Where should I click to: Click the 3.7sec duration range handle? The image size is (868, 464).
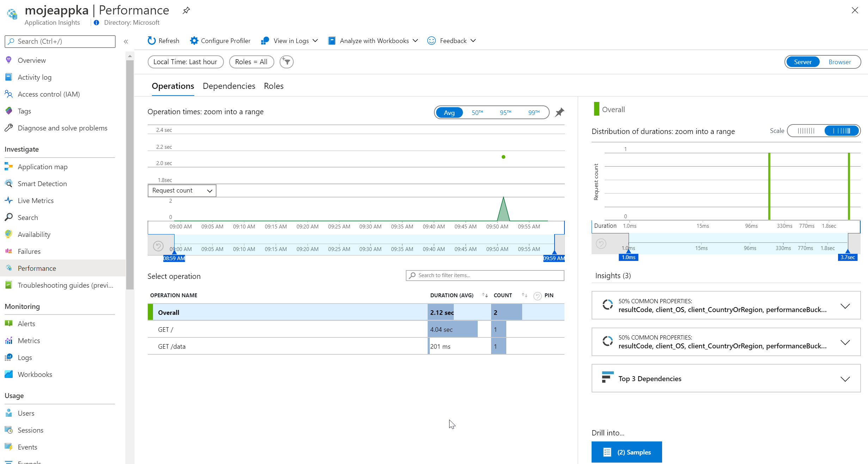848,256
